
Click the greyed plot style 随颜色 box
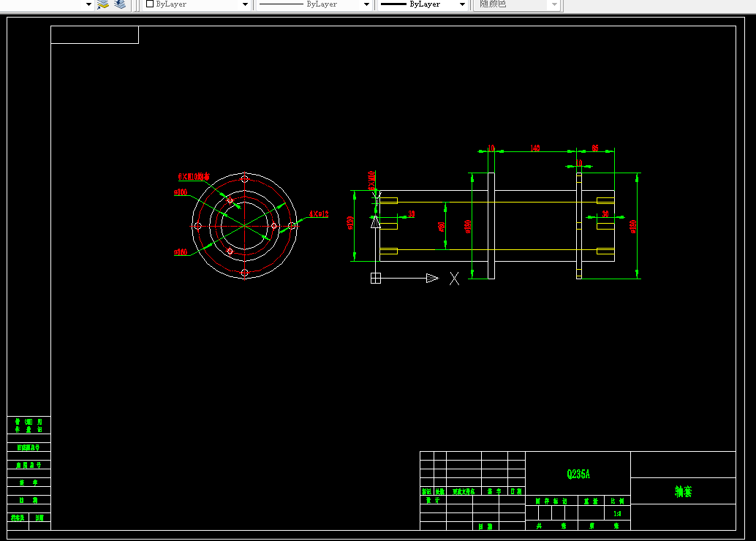coord(518,4)
